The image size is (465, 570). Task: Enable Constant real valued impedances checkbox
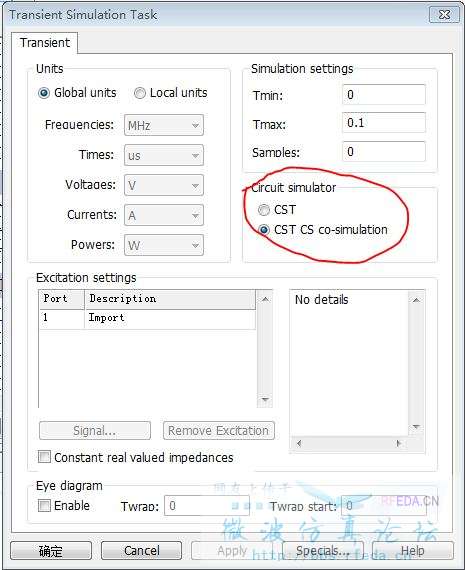click(x=44, y=457)
